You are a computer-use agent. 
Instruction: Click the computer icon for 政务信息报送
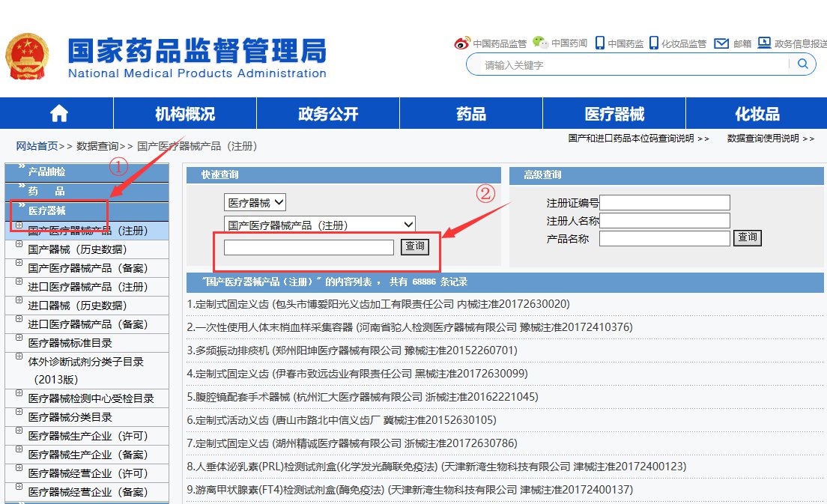[x=764, y=43]
